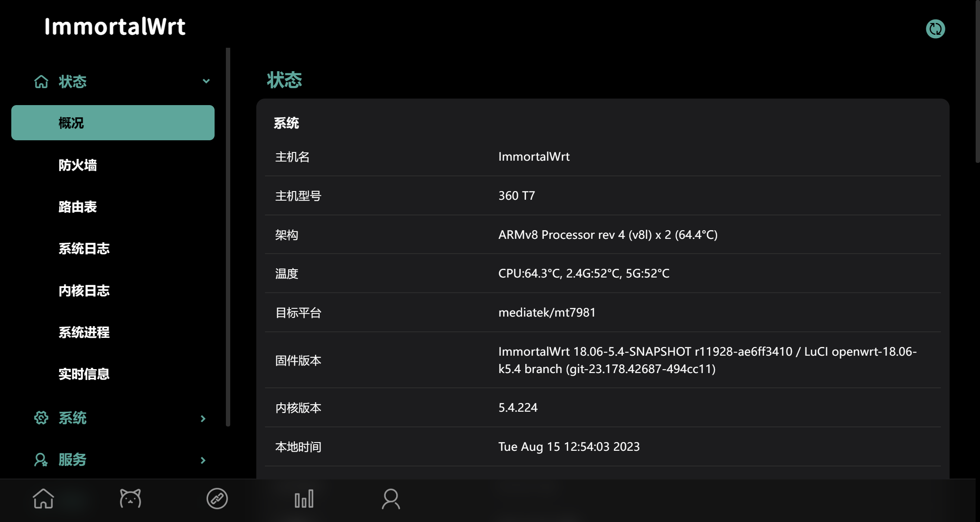The image size is (980, 522).
Task: Click the refresh icon in top right
Action: pos(935,29)
